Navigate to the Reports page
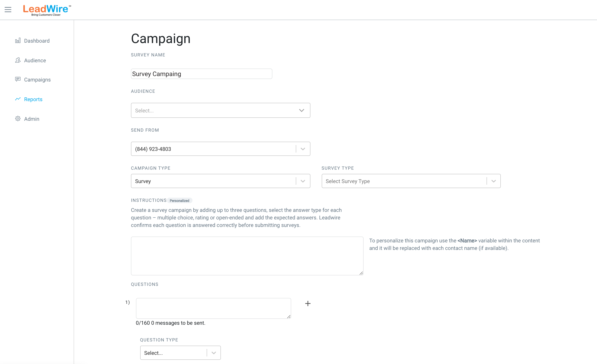Viewport: 597px width, 364px height. pyautogui.click(x=33, y=99)
